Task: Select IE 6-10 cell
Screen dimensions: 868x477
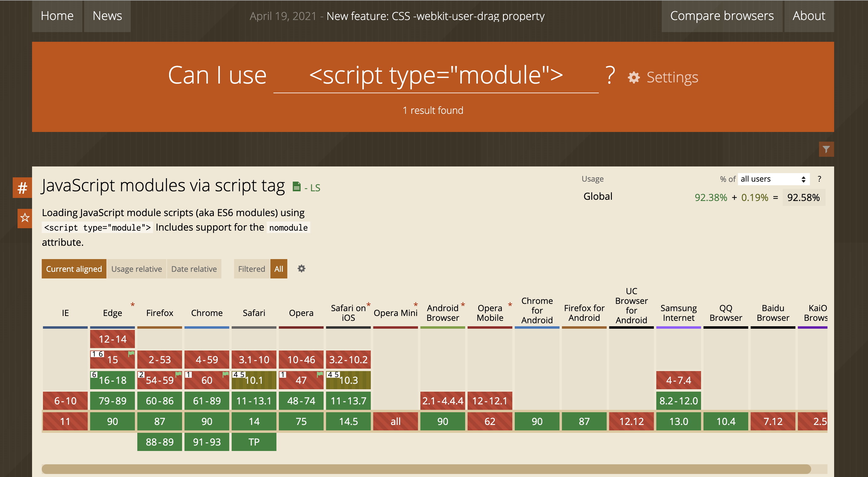Action: pos(65,400)
